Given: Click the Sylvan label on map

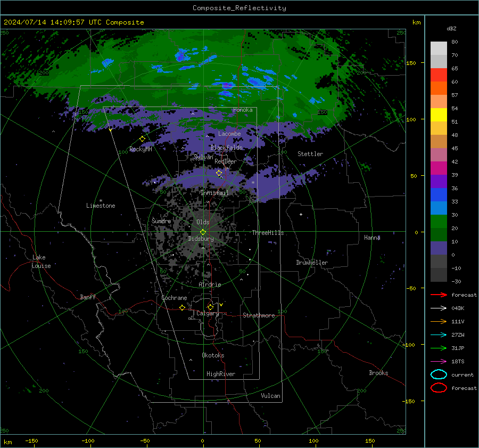Looking at the screenshot, I should (x=203, y=157).
